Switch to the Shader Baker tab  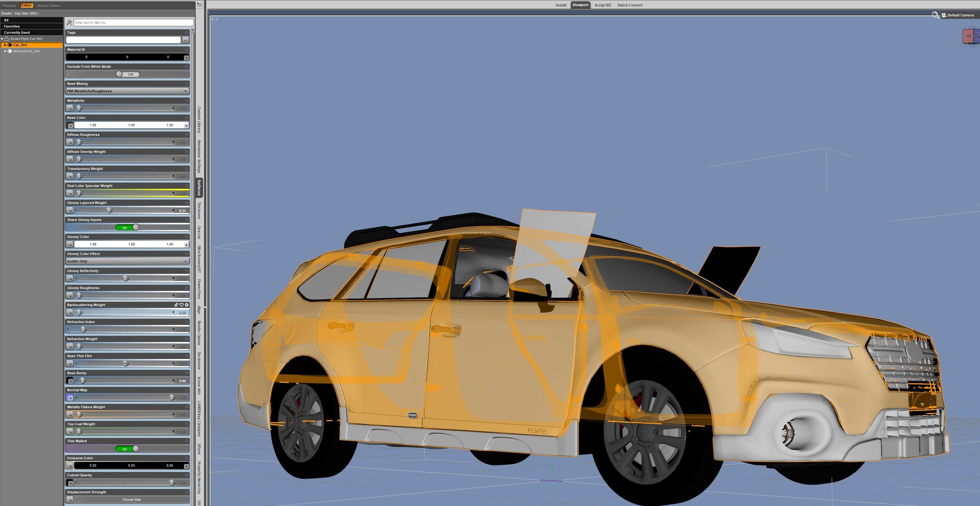click(49, 5)
